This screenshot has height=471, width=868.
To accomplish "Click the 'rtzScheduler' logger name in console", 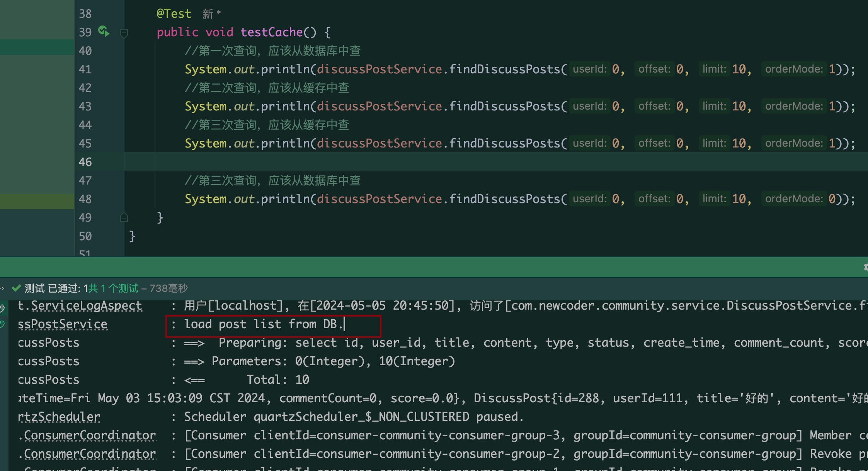I will (59, 417).
